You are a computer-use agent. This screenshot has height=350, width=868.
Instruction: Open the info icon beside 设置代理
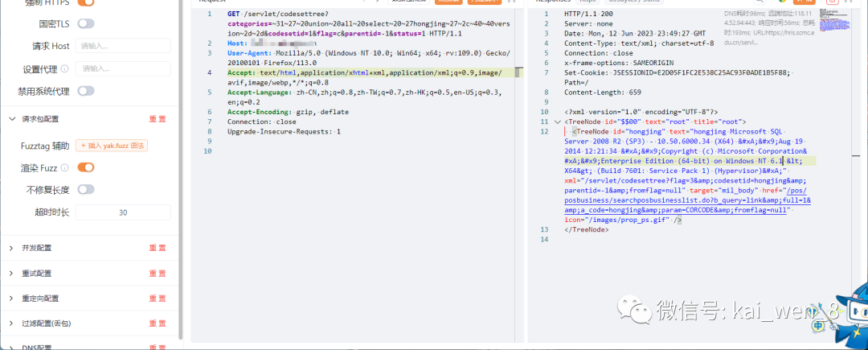tap(65, 69)
